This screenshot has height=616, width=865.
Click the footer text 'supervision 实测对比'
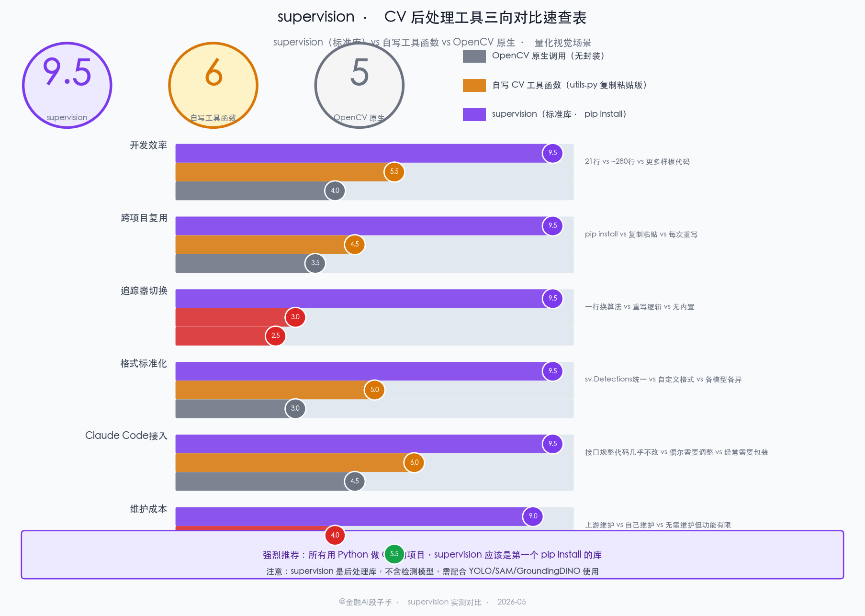pyautogui.click(x=444, y=602)
